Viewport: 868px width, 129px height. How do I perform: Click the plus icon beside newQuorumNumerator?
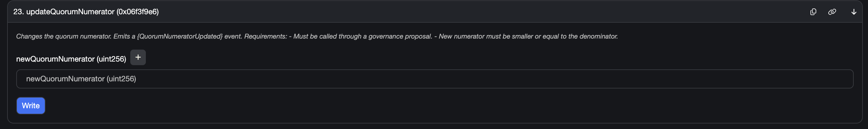pos(138,57)
